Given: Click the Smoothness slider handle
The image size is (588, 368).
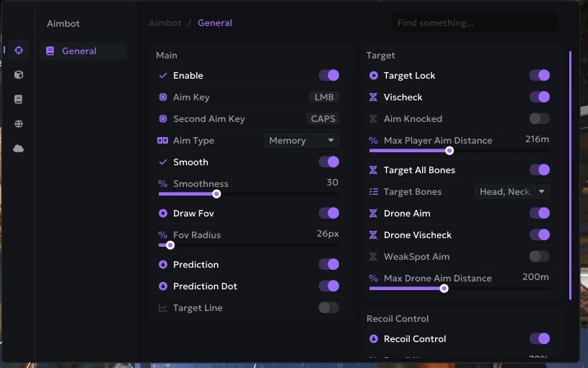Looking at the screenshot, I should click(216, 194).
